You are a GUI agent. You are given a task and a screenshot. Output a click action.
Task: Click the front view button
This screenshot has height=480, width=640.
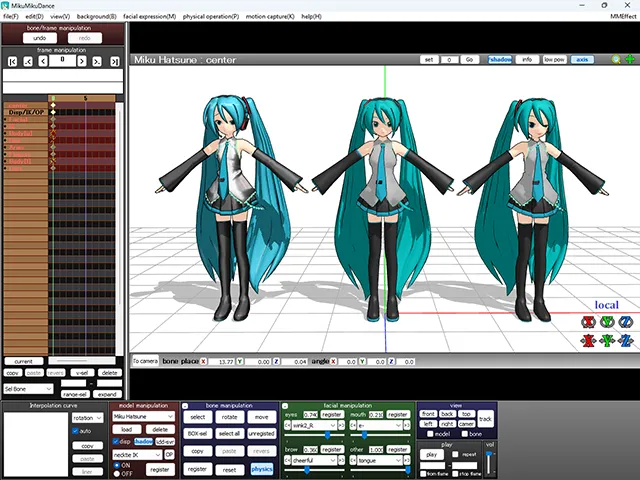point(428,414)
